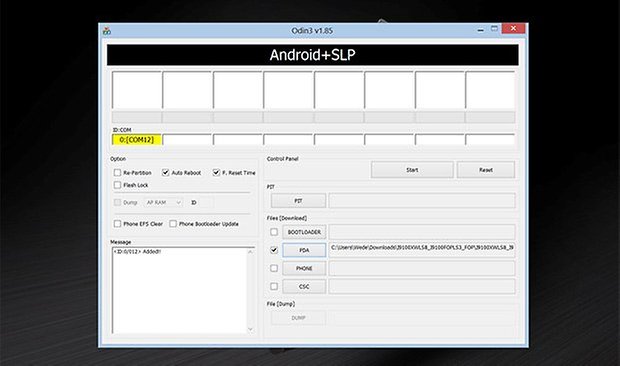The image size is (620, 366).
Task: Enable Phone EFS Clear checkbox
Action: pos(117,224)
